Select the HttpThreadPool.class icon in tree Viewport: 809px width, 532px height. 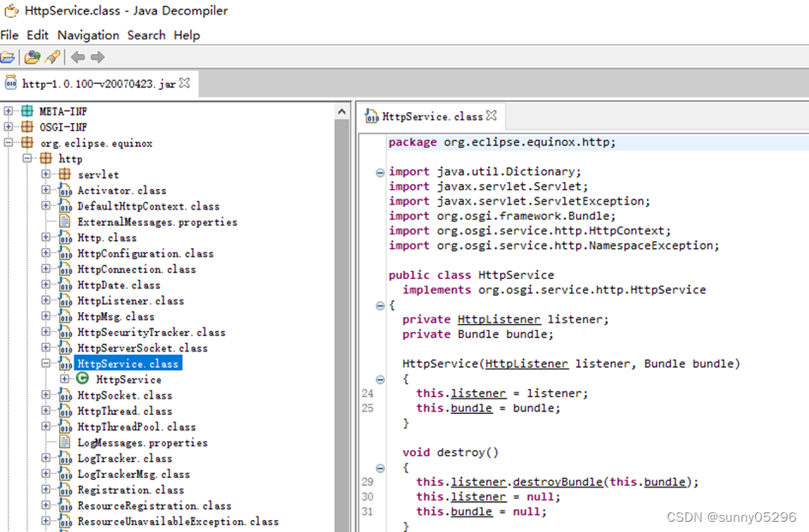65,427
